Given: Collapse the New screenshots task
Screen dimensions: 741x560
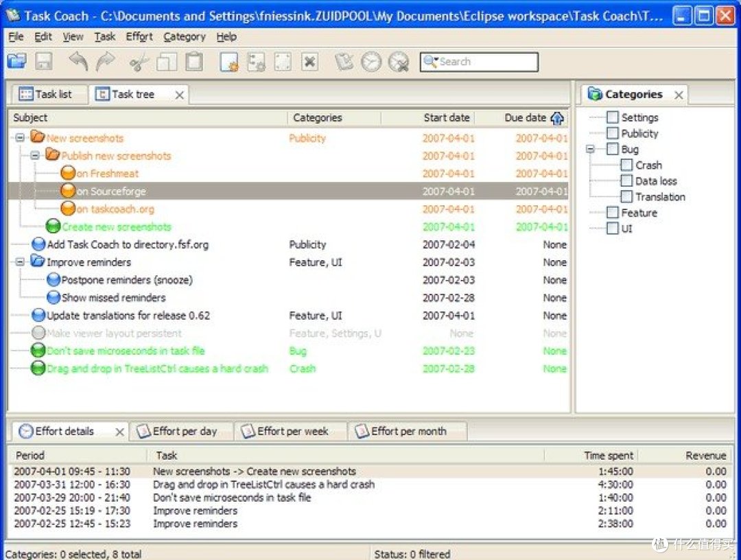Looking at the screenshot, I should pos(20,138).
